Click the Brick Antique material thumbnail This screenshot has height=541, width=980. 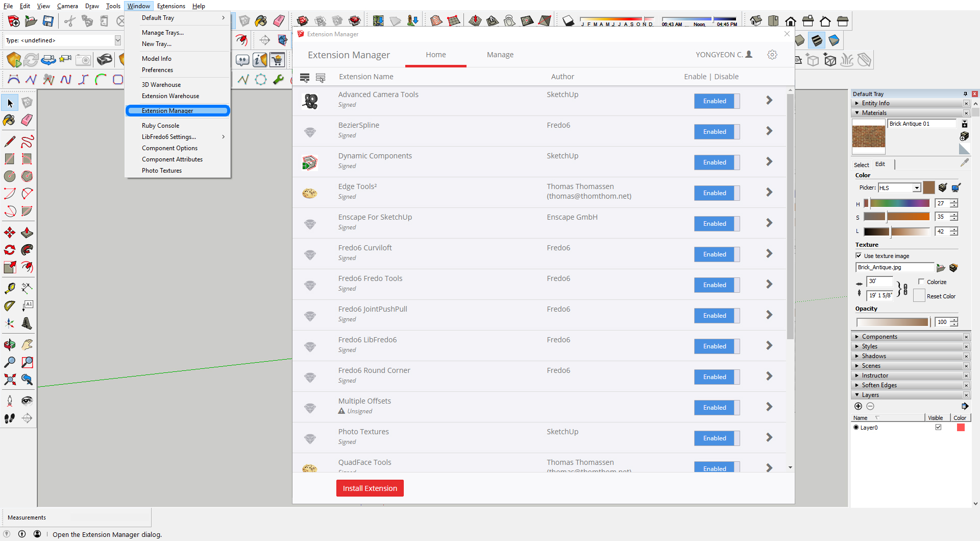(x=869, y=137)
